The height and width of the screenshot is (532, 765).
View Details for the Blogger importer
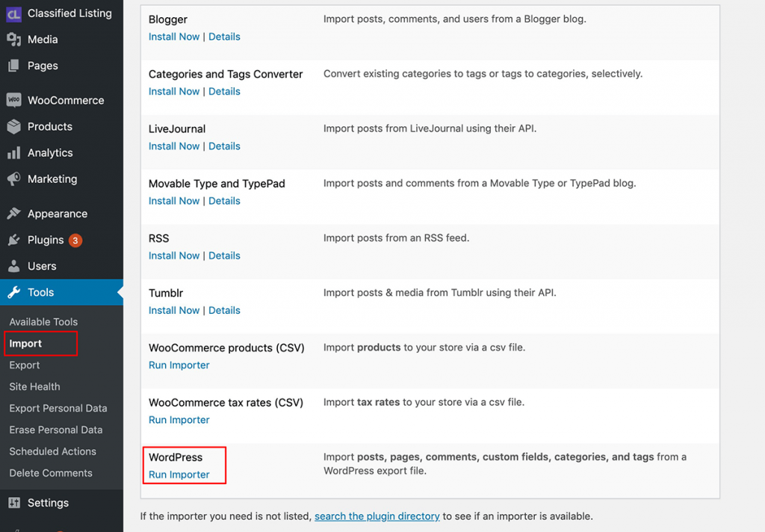coord(224,37)
